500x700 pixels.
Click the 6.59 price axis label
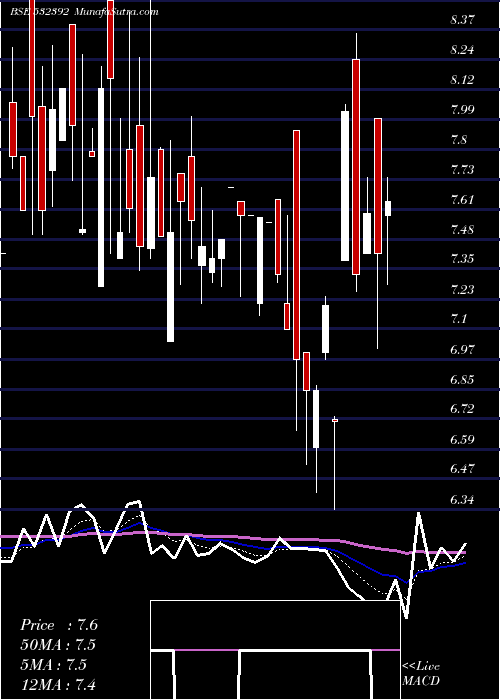coord(462,440)
